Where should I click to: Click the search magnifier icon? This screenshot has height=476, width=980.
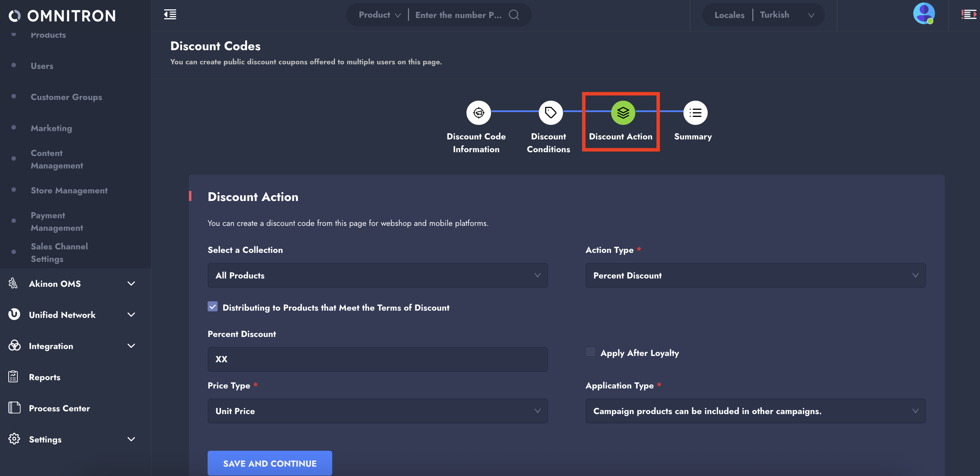514,15
